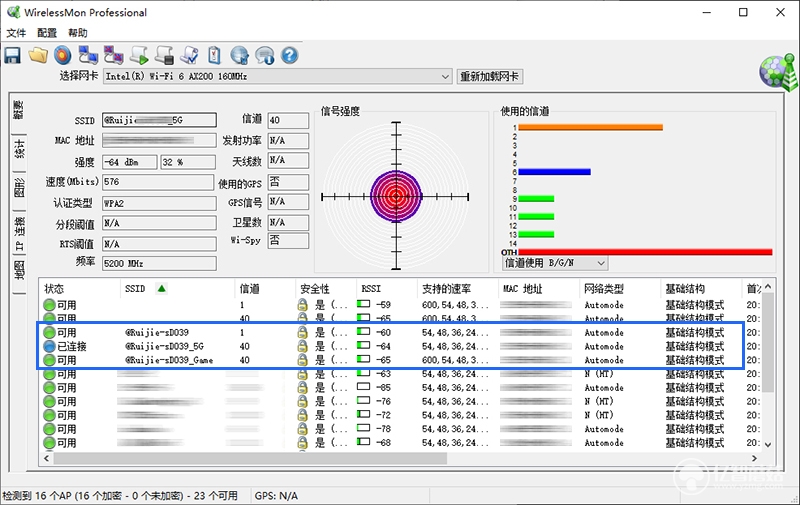Click the green status icon of @Ruijie-sD039_Game
Viewport: 800px width, 505px height.
click(49, 360)
